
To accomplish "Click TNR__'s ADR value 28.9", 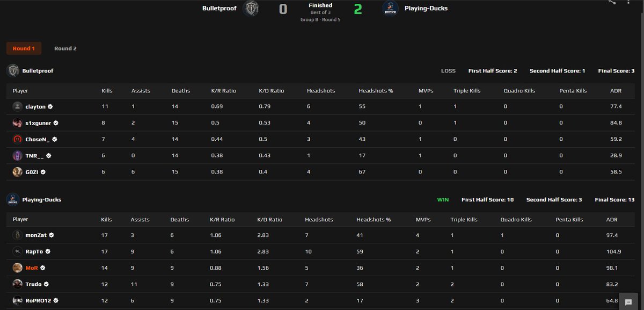I will point(616,156).
